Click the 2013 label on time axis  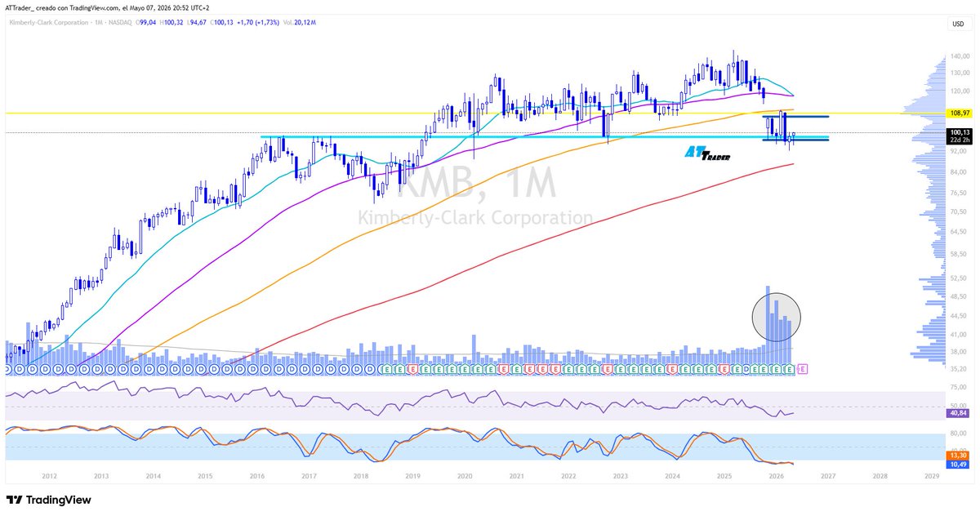tap(101, 475)
